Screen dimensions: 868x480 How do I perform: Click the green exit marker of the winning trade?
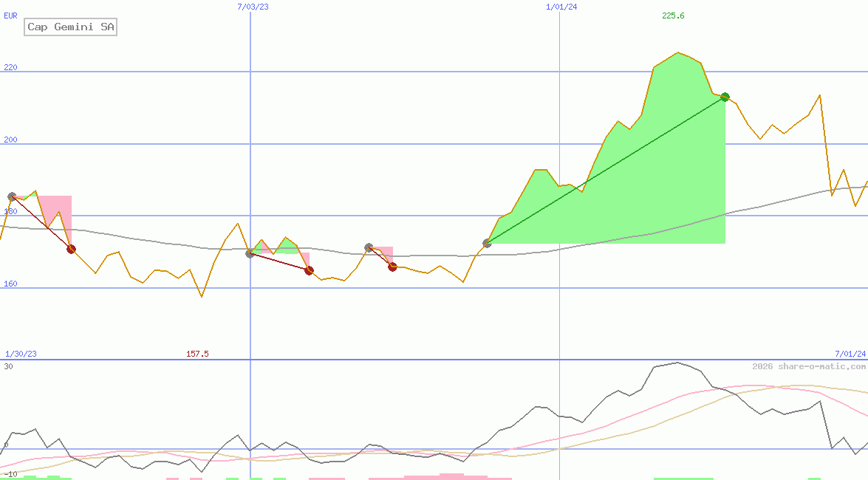tap(725, 97)
